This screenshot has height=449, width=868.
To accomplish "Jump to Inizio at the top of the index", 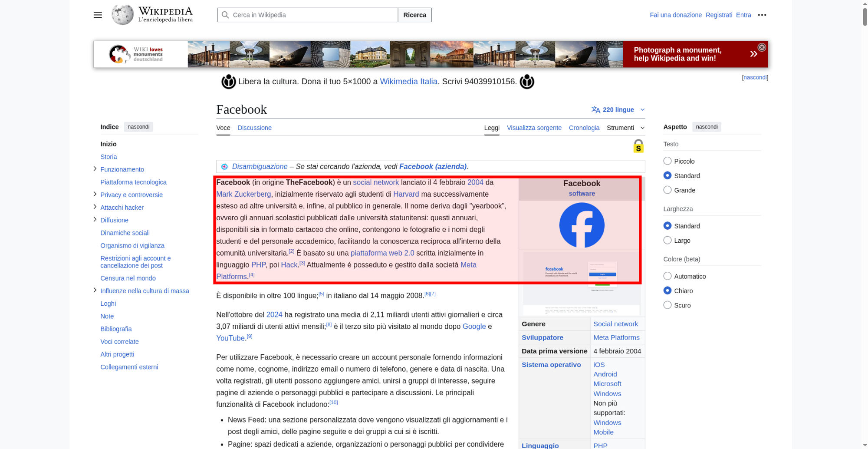I will 108,144.
